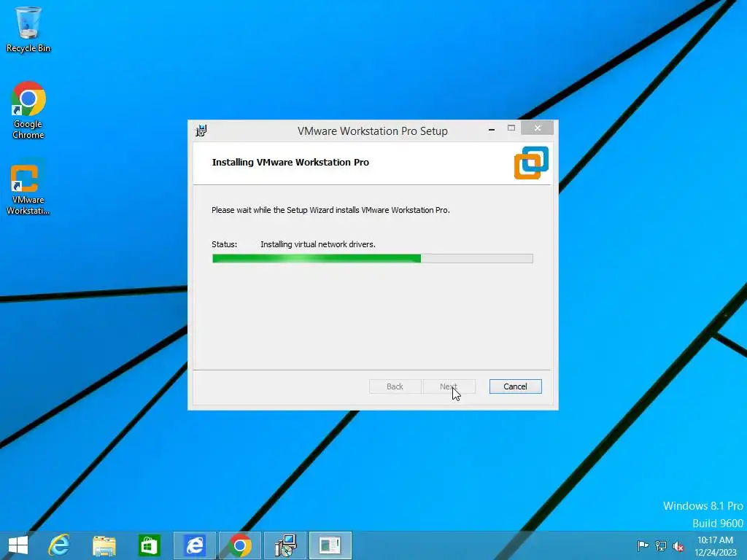Open the Action Center flag tray icon
The width and height of the screenshot is (747, 560).
pyautogui.click(x=643, y=545)
